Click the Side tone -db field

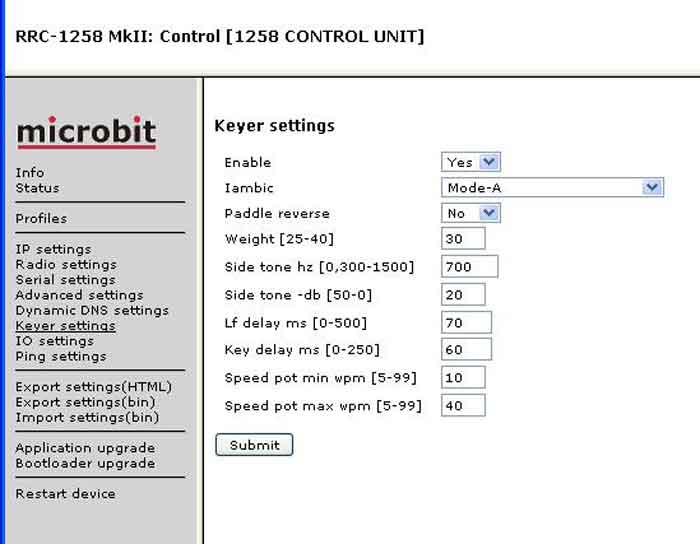click(463, 295)
